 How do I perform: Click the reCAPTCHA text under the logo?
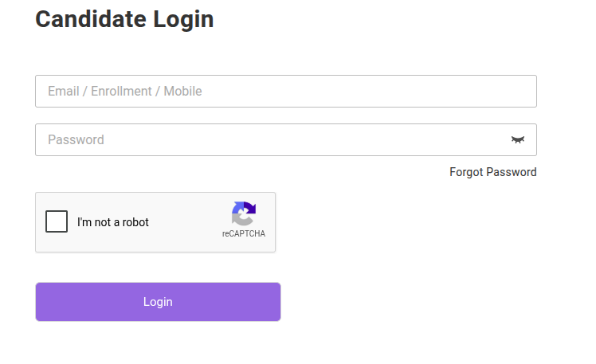(244, 233)
